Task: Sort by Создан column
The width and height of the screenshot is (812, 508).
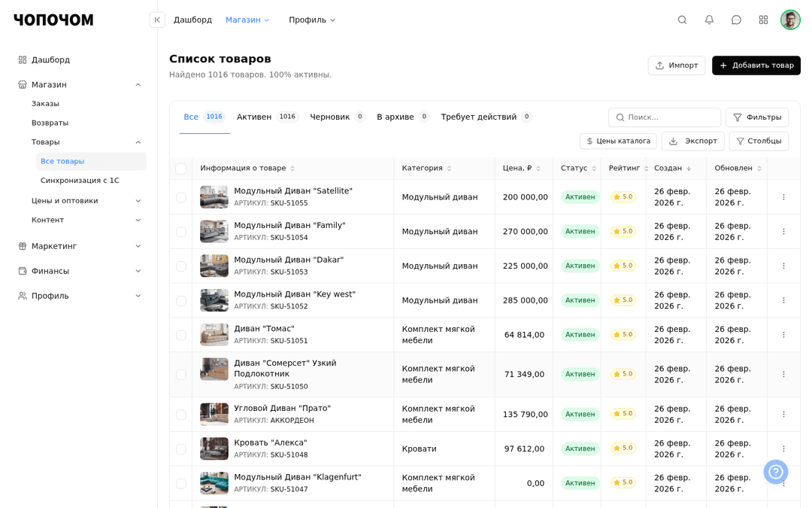Action: pos(672,168)
